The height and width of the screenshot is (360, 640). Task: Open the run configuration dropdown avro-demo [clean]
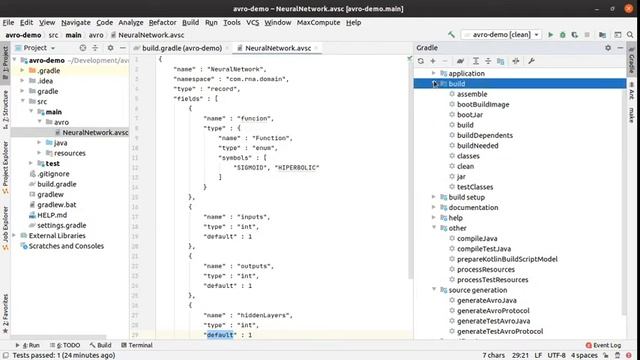[502, 35]
